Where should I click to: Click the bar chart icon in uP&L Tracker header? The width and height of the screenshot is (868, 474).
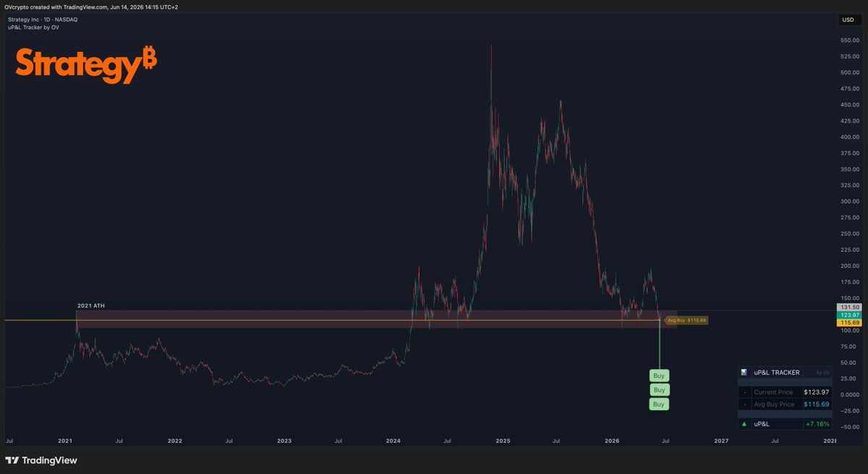tap(744, 372)
